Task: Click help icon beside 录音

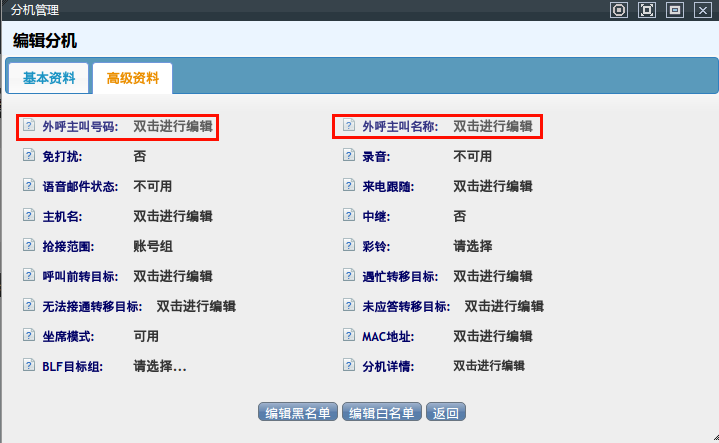Action: [348, 156]
